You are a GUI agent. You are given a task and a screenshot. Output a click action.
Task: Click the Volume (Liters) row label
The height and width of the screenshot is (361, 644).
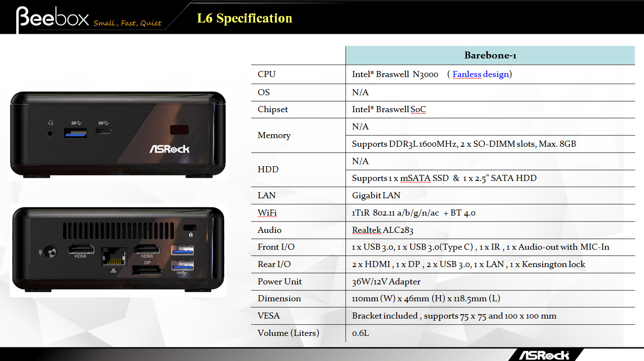(288, 333)
